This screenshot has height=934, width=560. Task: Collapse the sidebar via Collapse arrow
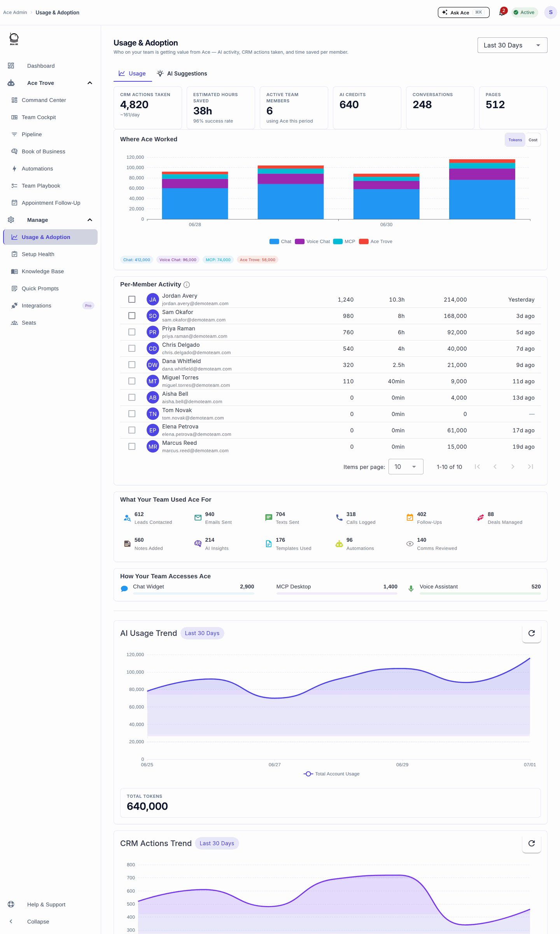tap(11, 921)
